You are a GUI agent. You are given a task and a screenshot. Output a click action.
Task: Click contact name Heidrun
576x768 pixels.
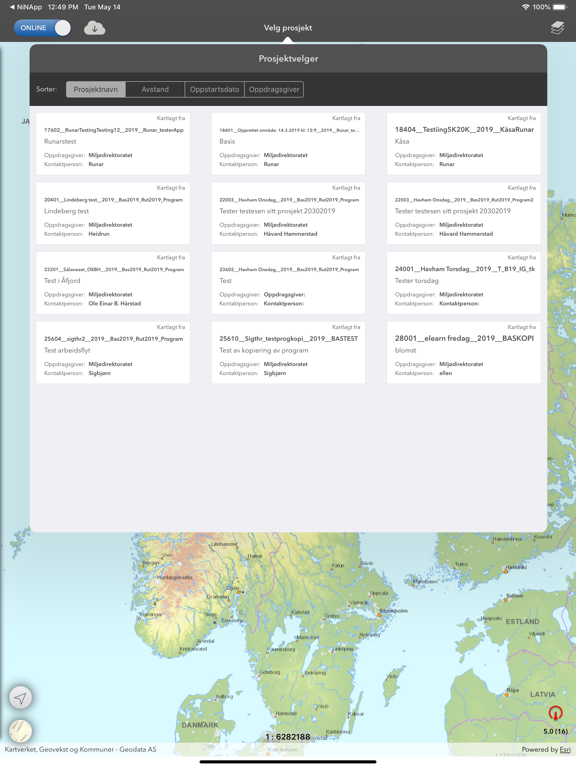click(99, 234)
